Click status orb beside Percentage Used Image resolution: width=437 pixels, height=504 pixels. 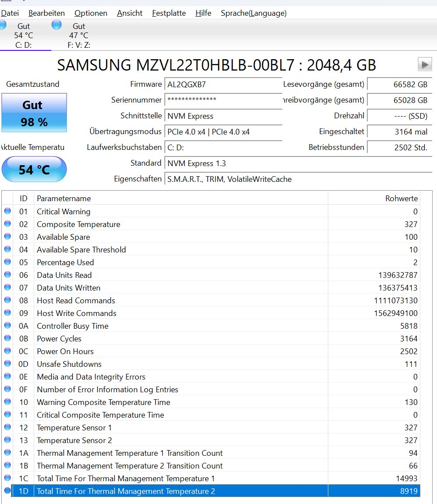click(x=7, y=262)
